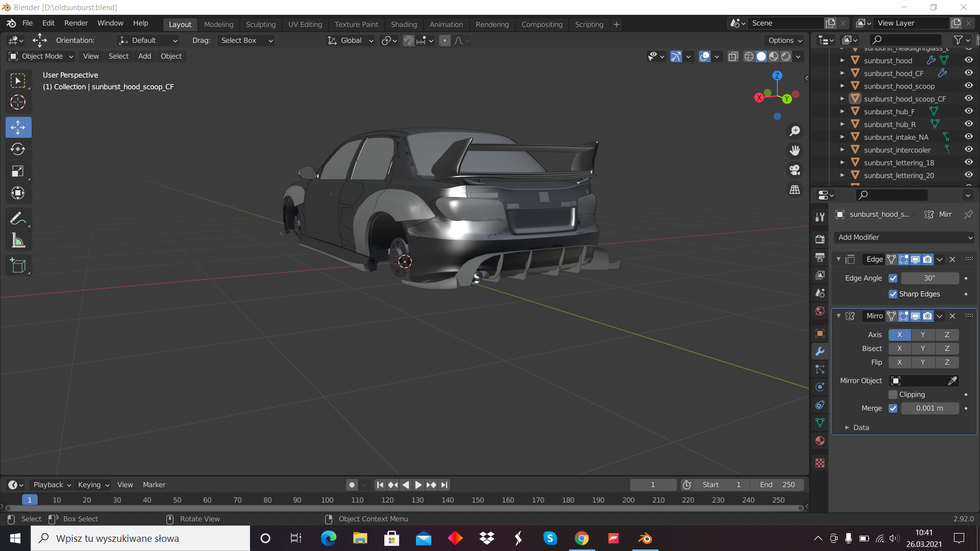Pick Mirror Object with the eyedropper
This screenshot has width=980, height=551.
952,381
